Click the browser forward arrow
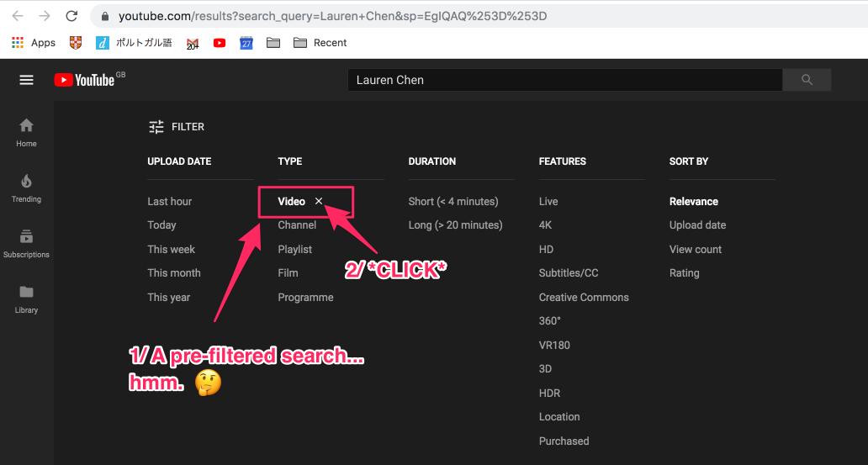Image resolution: width=868 pixels, height=465 pixels. coord(45,16)
